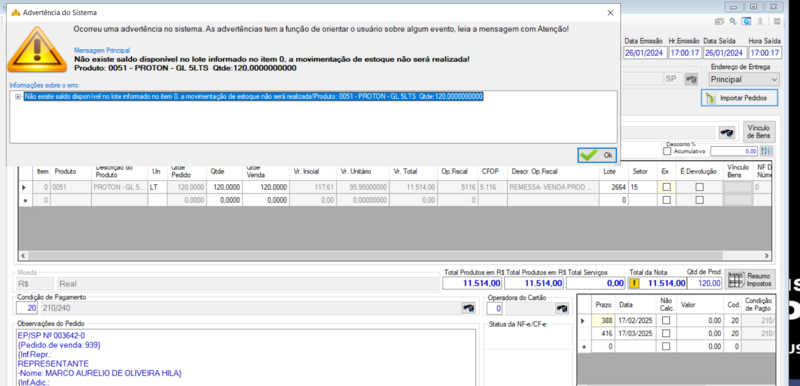This screenshot has width=800, height=386.
Task: Toggle the É Devolução checkbox for product 0051
Action: pyautogui.click(x=699, y=187)
